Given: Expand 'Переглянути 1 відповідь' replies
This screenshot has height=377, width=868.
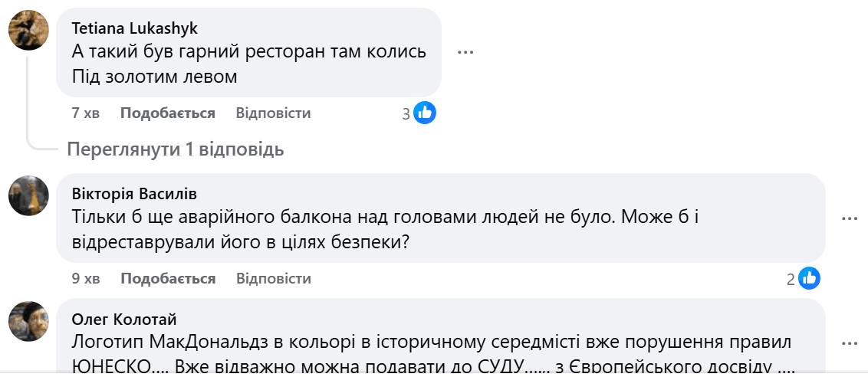Looking at the screenshot, I should click(175, 149).
